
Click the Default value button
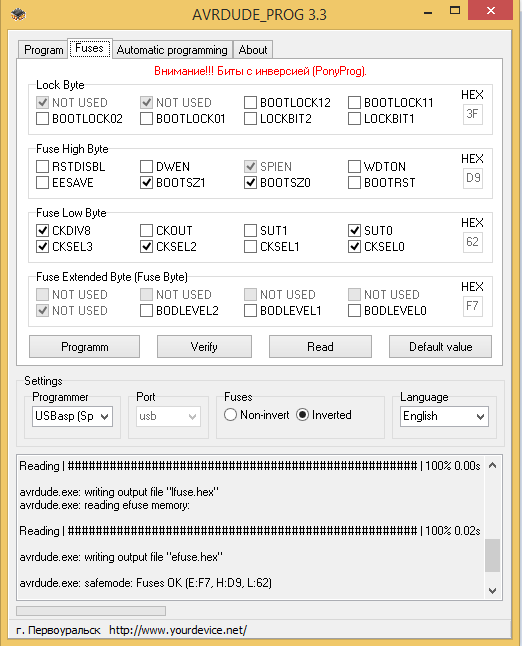(x=440, y=347)
